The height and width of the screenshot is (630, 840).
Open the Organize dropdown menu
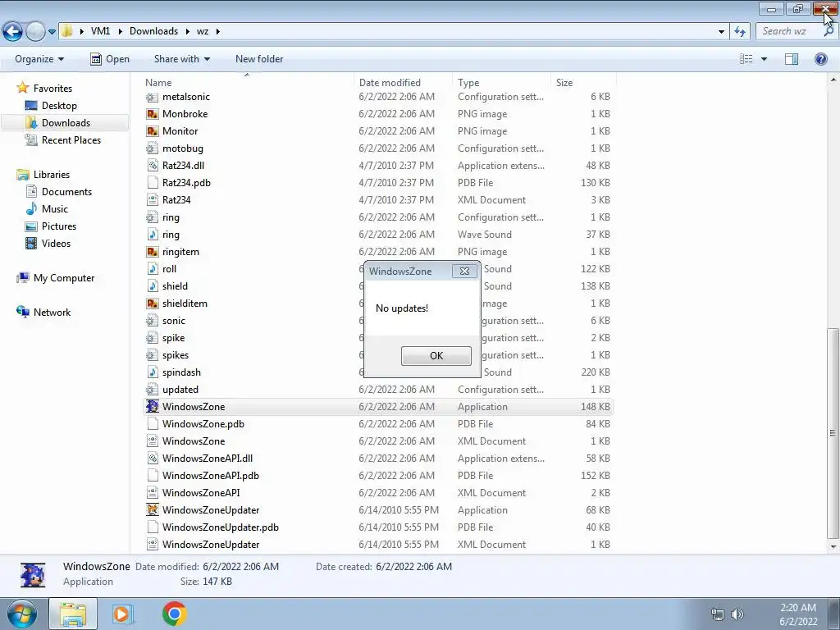tap(39, 59)
